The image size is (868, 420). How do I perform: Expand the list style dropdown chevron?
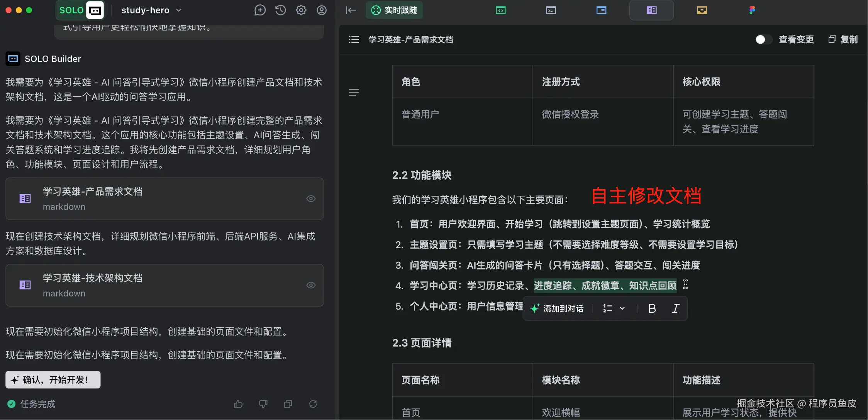click(x=622, y=308)
